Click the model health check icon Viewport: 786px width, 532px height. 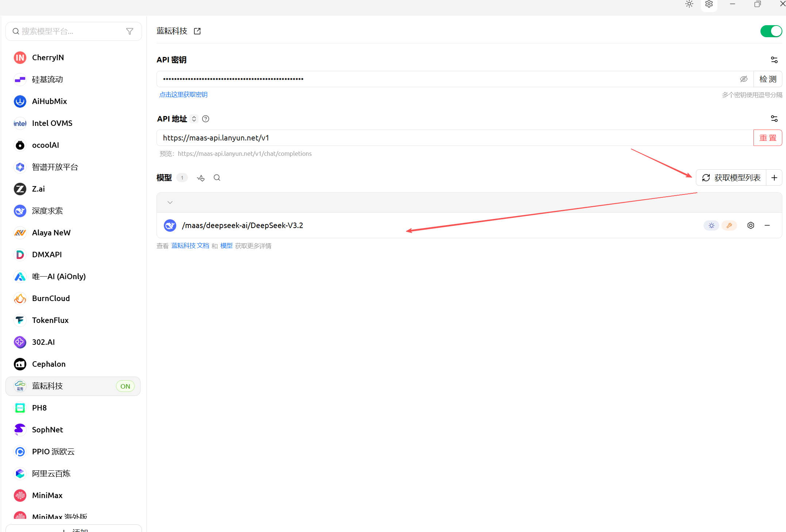[201, 178]
